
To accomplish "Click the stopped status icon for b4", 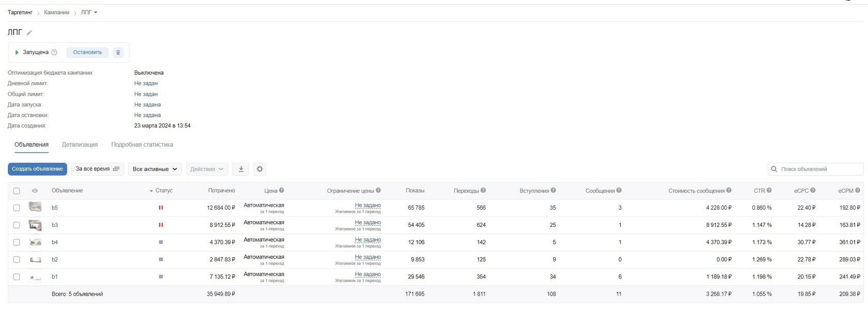I will tap(161, 242).
